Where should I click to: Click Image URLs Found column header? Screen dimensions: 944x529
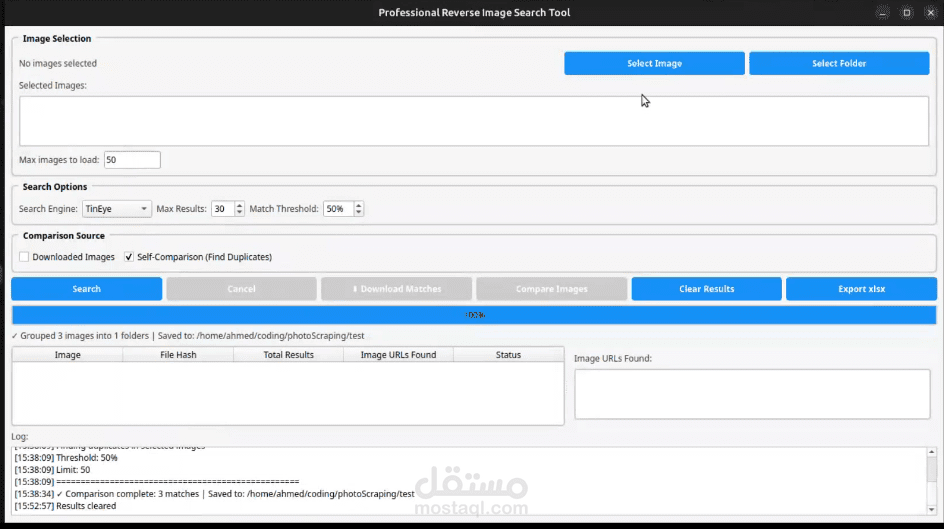398,355
